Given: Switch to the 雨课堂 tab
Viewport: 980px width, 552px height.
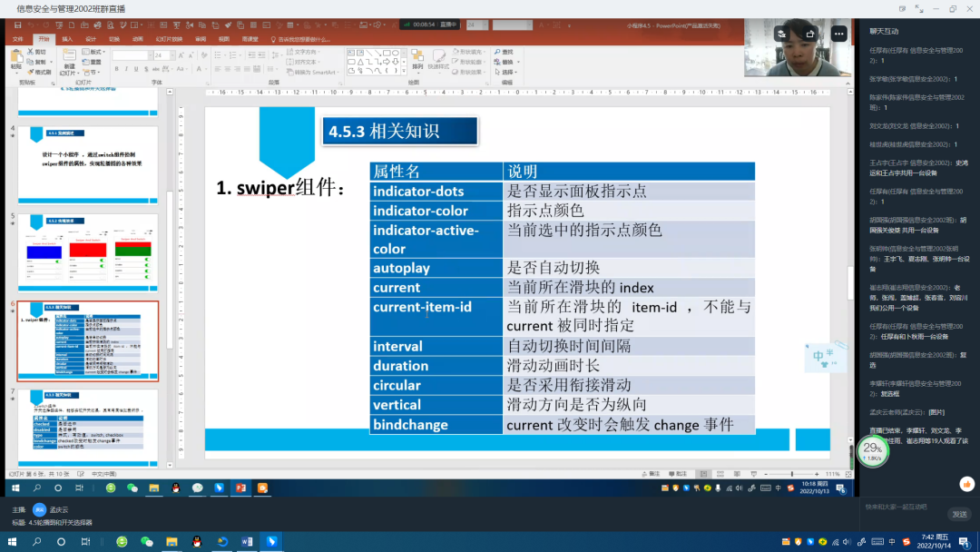Looking at the screenshot, I should tap(250, 39).
